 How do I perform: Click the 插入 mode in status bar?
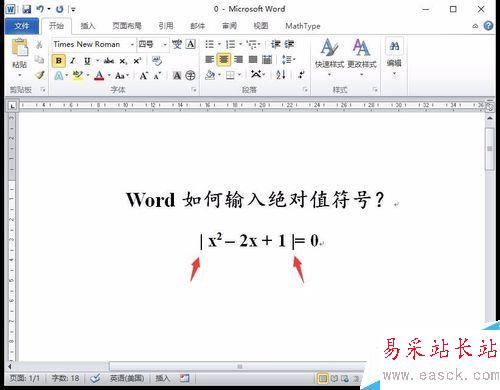(163, 378)
